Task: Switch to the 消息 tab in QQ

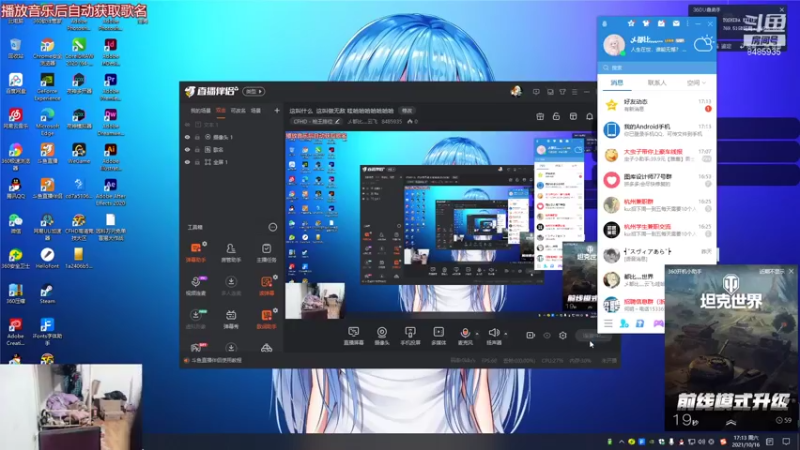Action: tap(617, 83)
